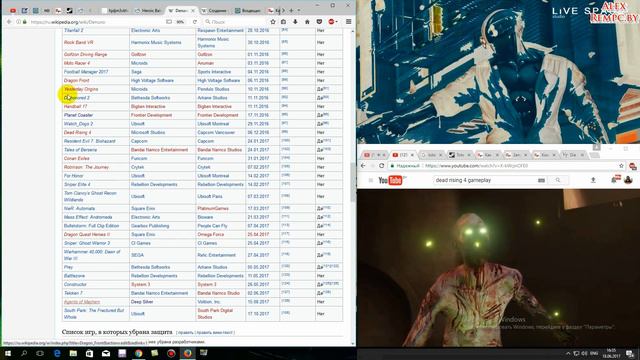Reload the YouTube page in Chrome
640x360 pixels.
point(382,166)
